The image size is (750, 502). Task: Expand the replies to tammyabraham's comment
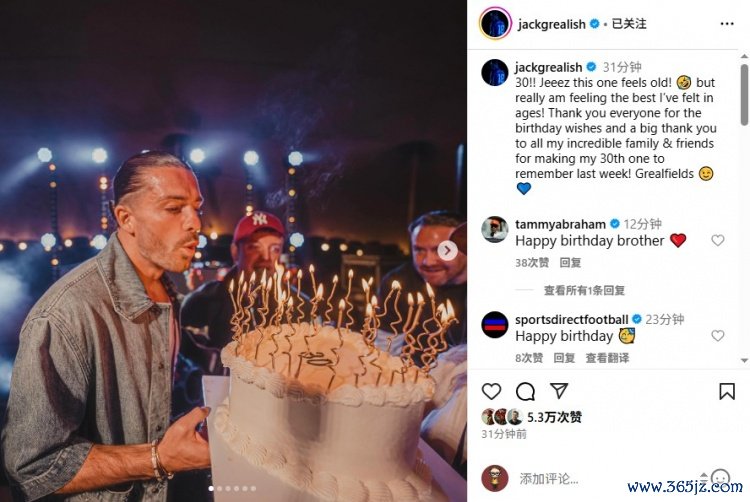click(x=584, y=290)
